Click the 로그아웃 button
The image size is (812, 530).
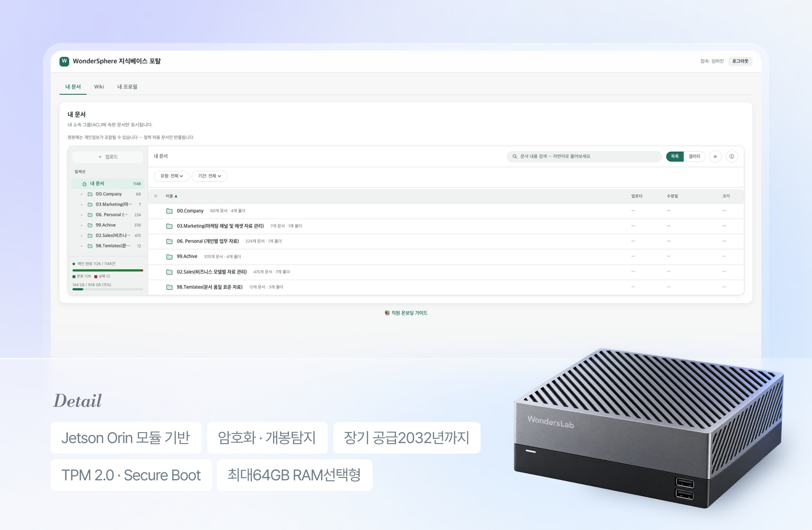pyautogui.click(x=740, y=61)
